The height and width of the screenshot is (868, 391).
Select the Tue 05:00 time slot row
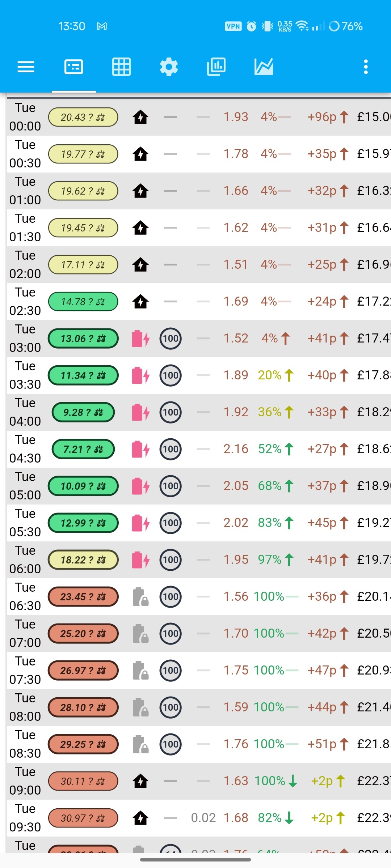[x=198, y=486]
